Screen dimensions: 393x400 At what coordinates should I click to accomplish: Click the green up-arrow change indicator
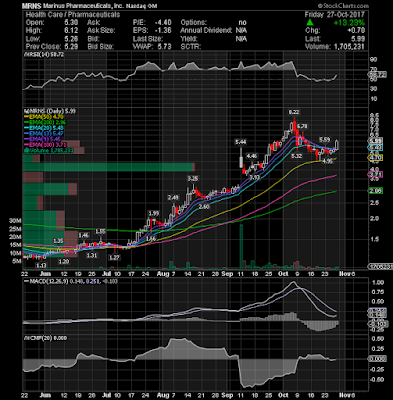(x=310, y=22)
